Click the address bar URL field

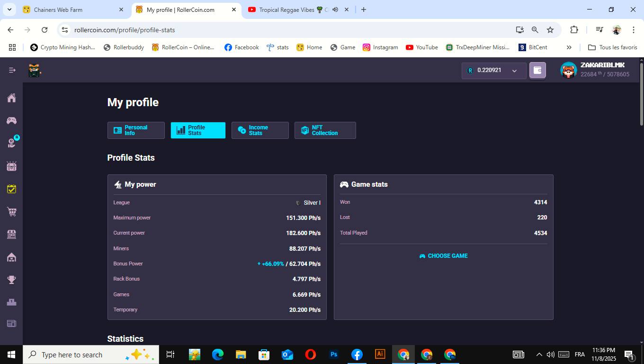(290, 30)
